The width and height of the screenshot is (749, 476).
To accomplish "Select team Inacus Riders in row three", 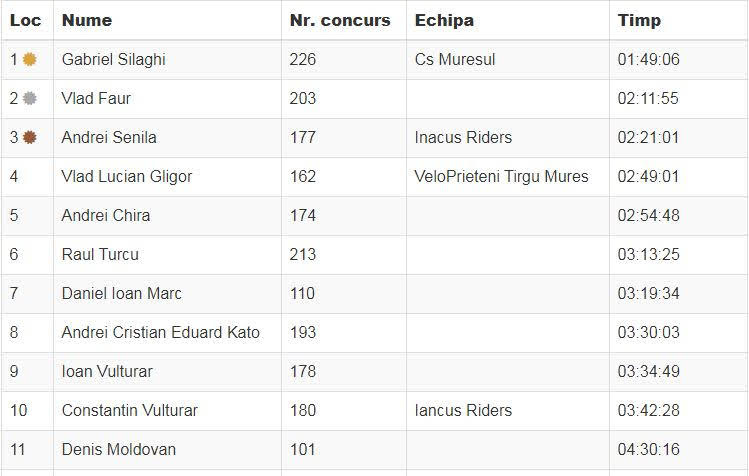I will click(463, 137).
